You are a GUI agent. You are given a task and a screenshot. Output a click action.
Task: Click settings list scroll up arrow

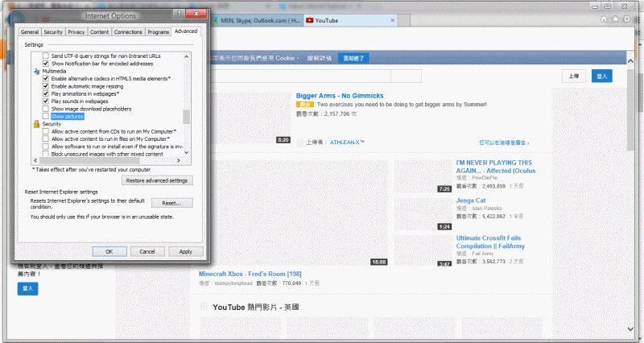[x=187, y=56]
